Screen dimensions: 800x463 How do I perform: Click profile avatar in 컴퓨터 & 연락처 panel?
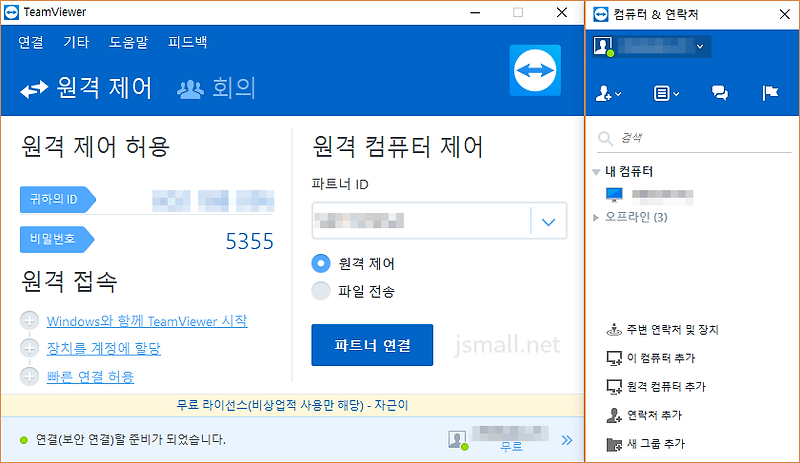point(603,46)
